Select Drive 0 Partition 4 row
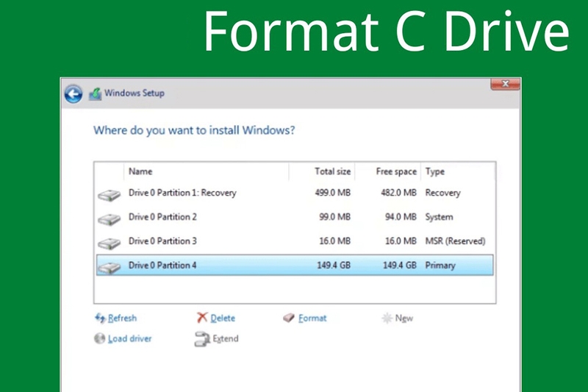 295,266
